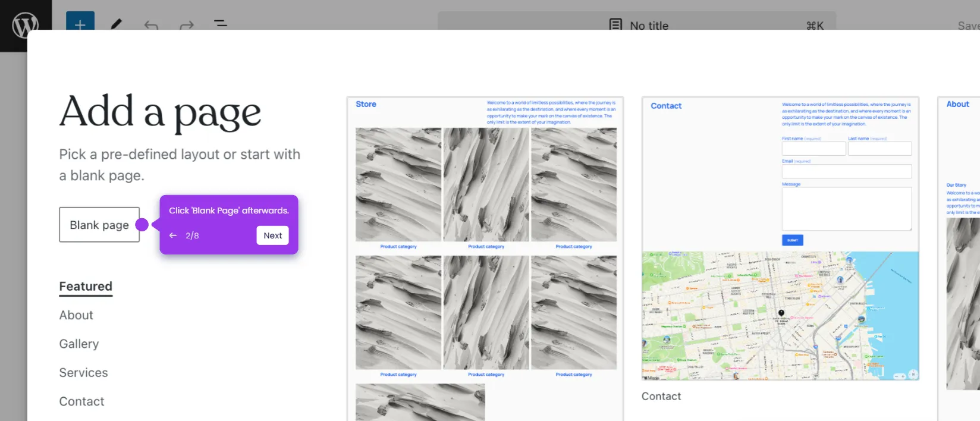
Task: Open the Document Overview list icon
Action: click(221, 24)
